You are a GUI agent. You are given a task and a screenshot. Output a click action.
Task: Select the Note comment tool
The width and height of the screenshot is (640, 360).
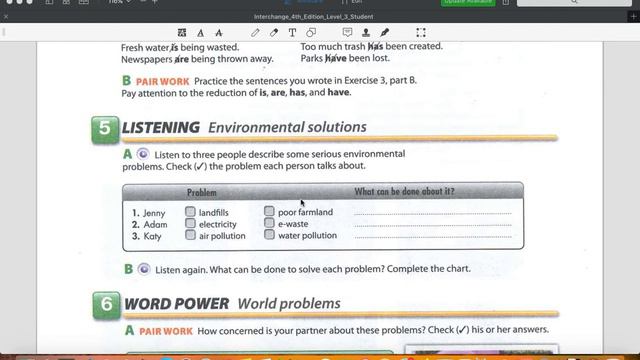347,33
